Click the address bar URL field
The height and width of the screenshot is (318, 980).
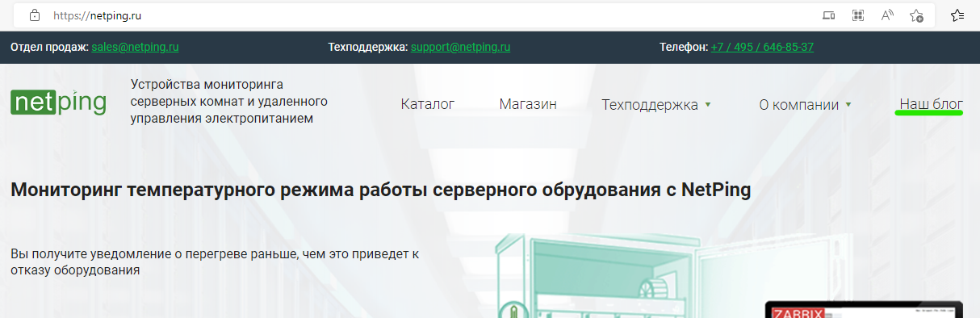(428, 15)
